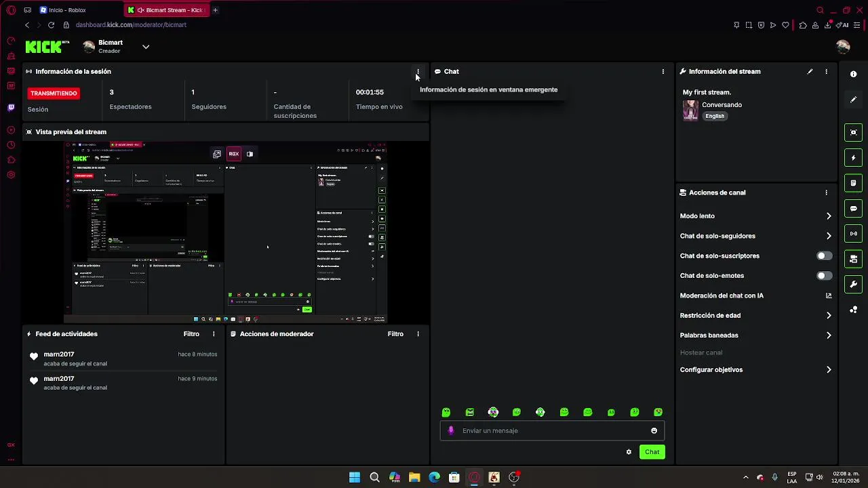
Task: Click the Conversando category thumbnail
Action: (x=690, y=110)
